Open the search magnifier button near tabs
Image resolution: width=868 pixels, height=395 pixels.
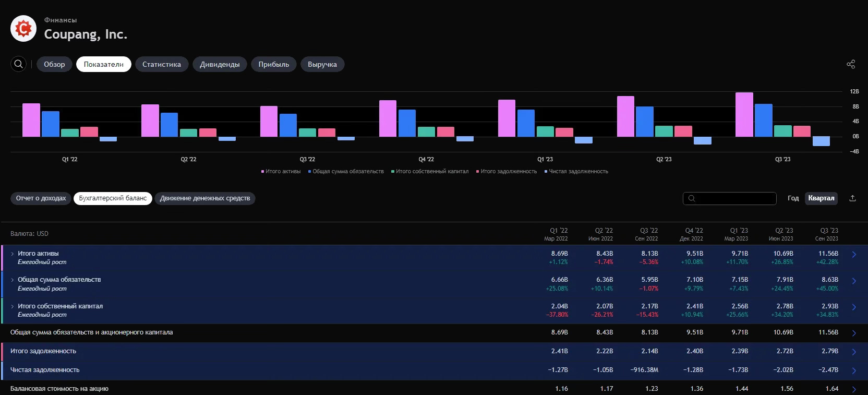[19, 64]
